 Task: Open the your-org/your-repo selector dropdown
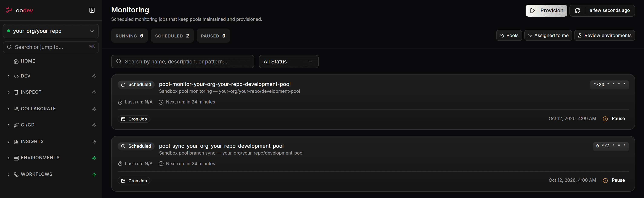click(51, 31)
